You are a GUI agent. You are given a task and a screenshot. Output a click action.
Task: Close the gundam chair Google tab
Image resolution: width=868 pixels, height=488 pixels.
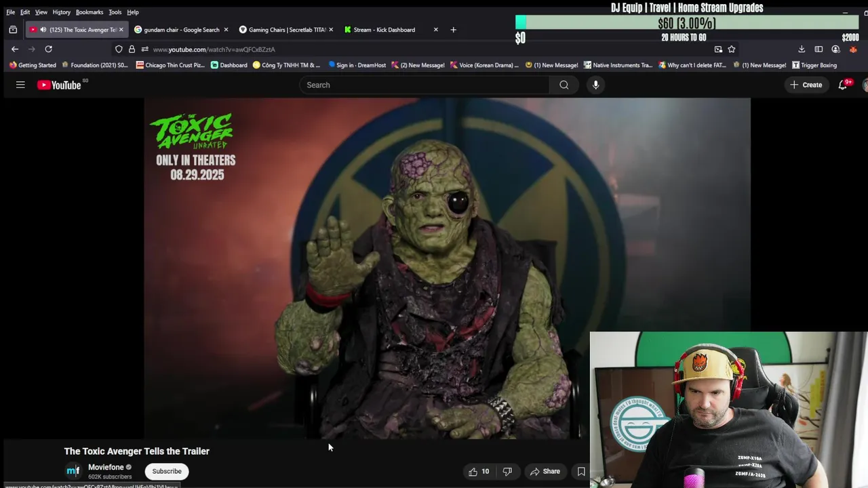(226, 30)
